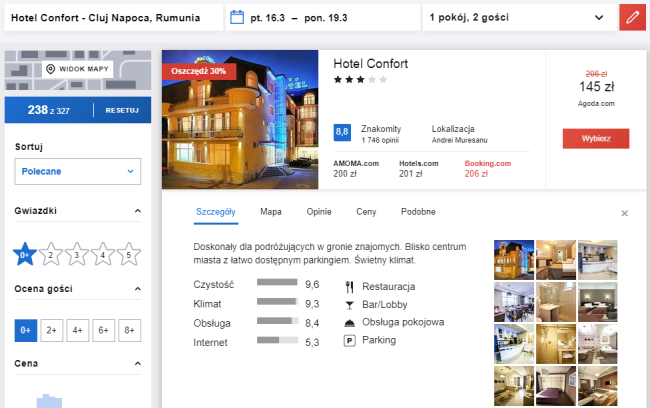Click the map pin Widok Mapy icon
This screenshot has width=650, height=408.
click(51, 69)
